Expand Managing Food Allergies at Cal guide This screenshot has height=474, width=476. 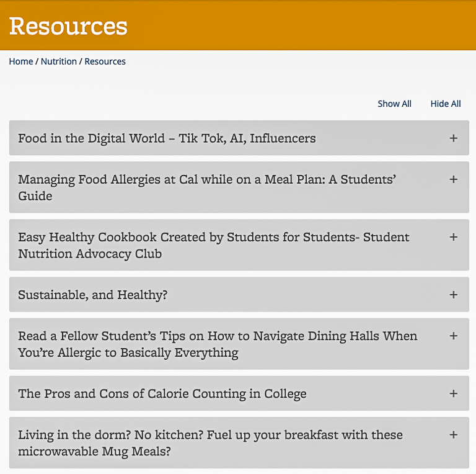coord(207,187)
